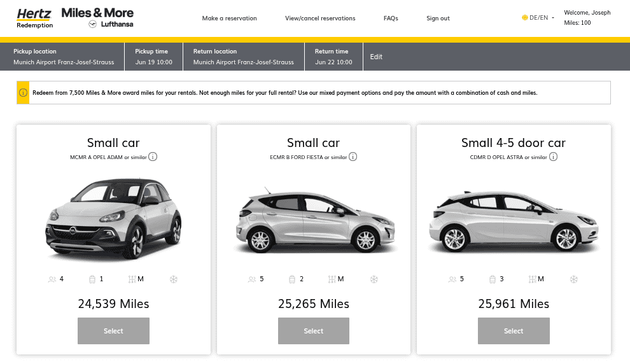This screenshot has height=364, width=630.
Task: Click the yellow info icon in redemption notice
Action: point(23,93)
